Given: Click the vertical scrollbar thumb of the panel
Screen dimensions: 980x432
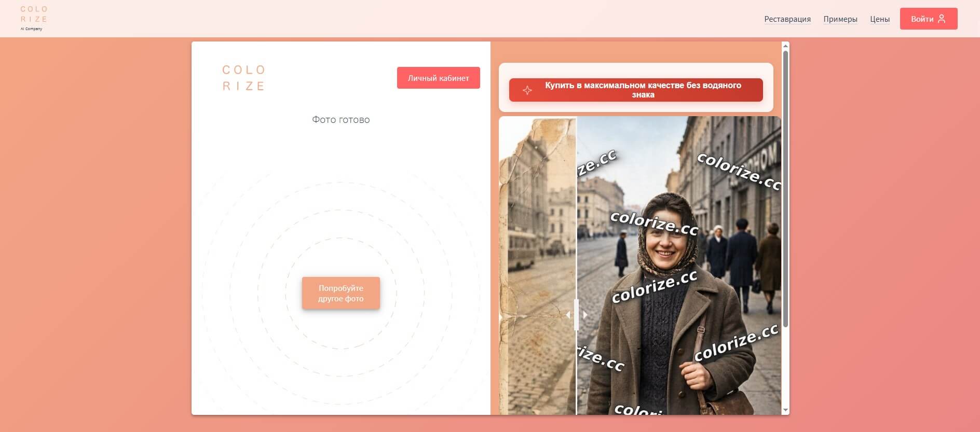Looking at the screenshot, I should pyautogui.click(x=785, y=189).
